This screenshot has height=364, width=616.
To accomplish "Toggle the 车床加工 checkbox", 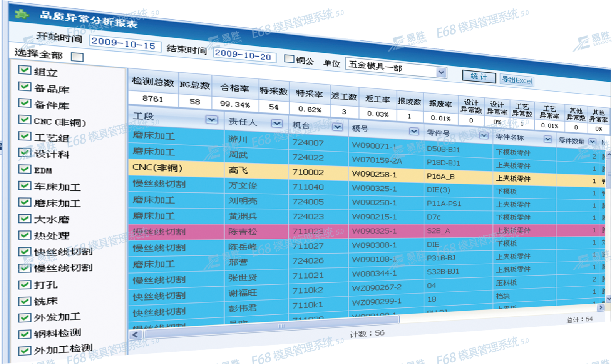I will [25, 185].
